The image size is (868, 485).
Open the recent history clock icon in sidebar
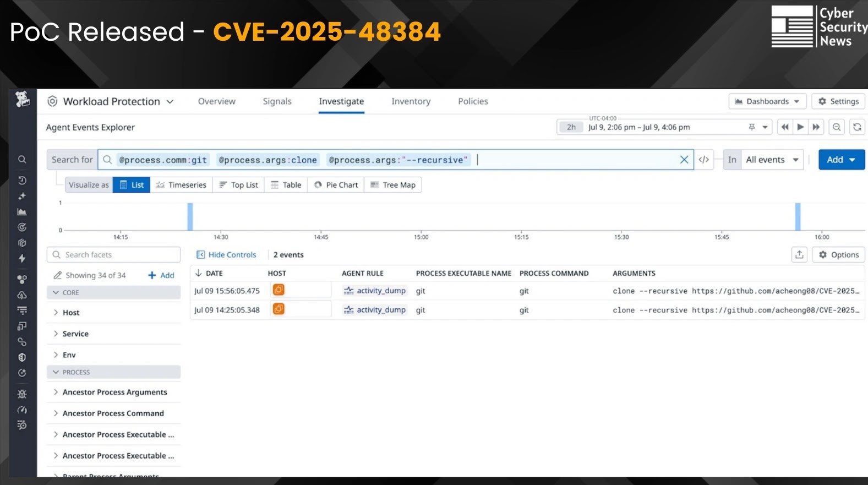click(x=22, y=181)
